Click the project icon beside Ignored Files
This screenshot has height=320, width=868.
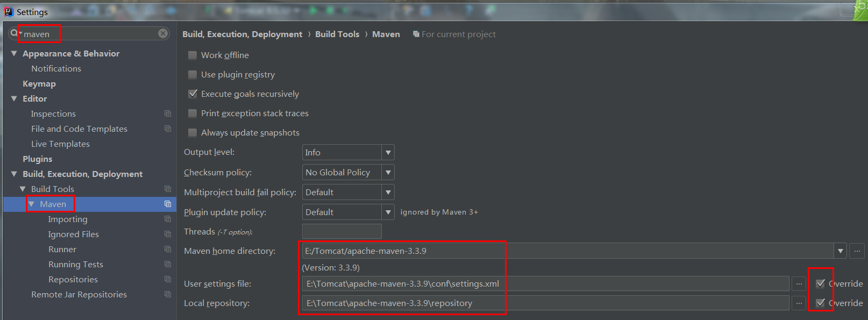point(168,234)
